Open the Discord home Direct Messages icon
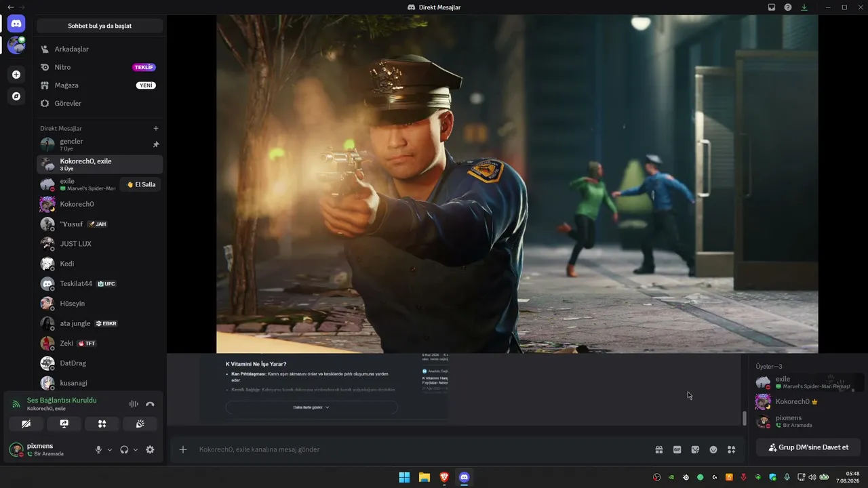The image size is (868, 488). pos(16,24)
